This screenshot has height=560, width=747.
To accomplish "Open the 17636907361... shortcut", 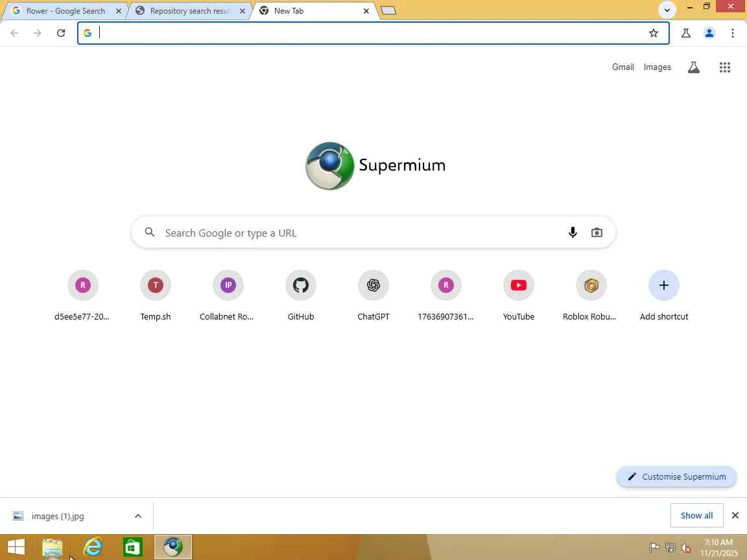I will [446, 296].
